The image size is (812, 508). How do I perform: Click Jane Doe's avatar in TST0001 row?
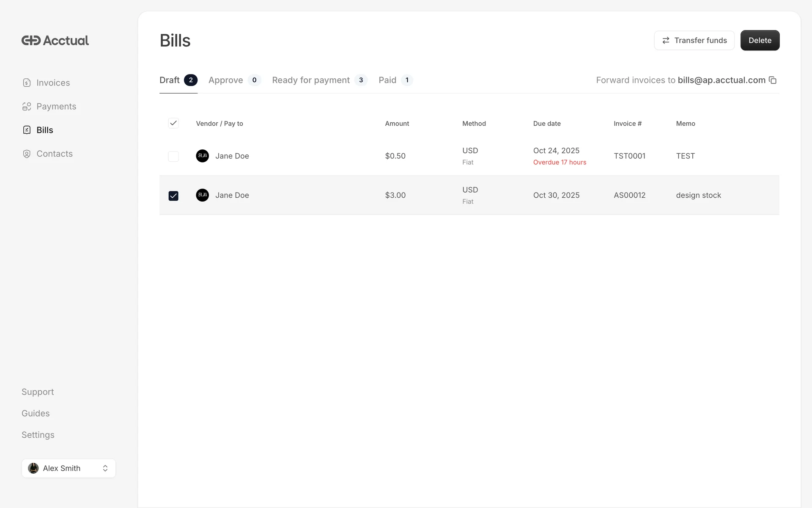click(202, 156)
